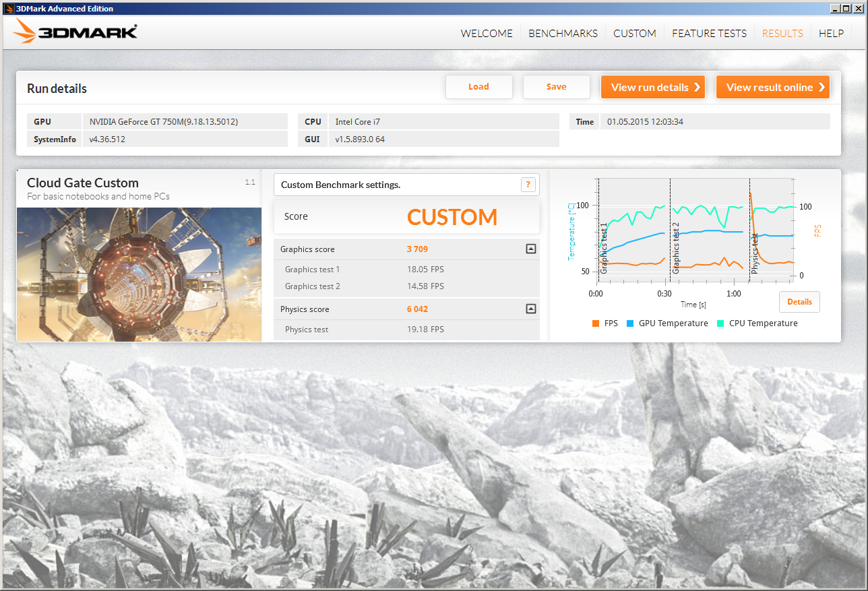Collapse the Graphics score section

pos(530,249)
